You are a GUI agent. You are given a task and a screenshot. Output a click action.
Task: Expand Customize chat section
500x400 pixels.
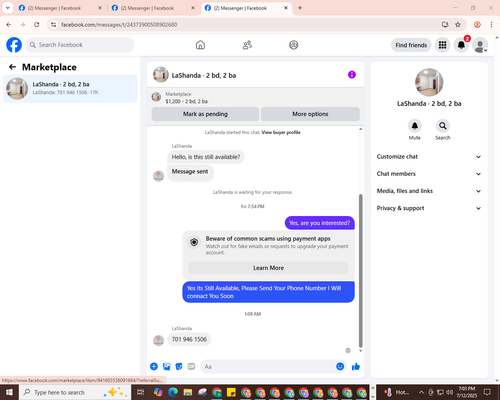click(429, 157)
